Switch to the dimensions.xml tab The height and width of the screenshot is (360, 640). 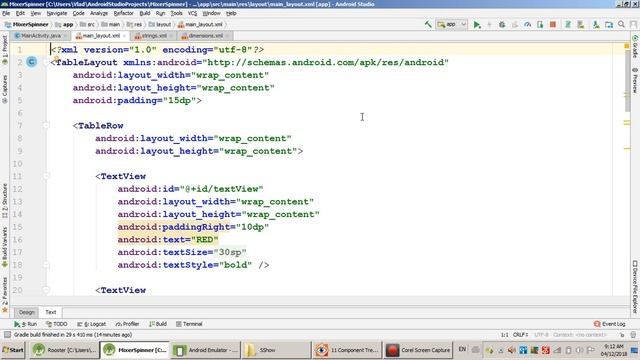[205, 36]
